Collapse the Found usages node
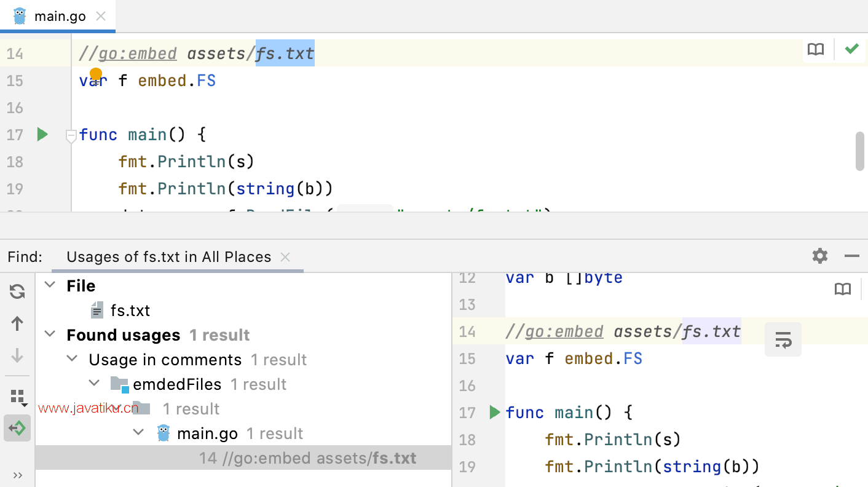 point(50,335)
